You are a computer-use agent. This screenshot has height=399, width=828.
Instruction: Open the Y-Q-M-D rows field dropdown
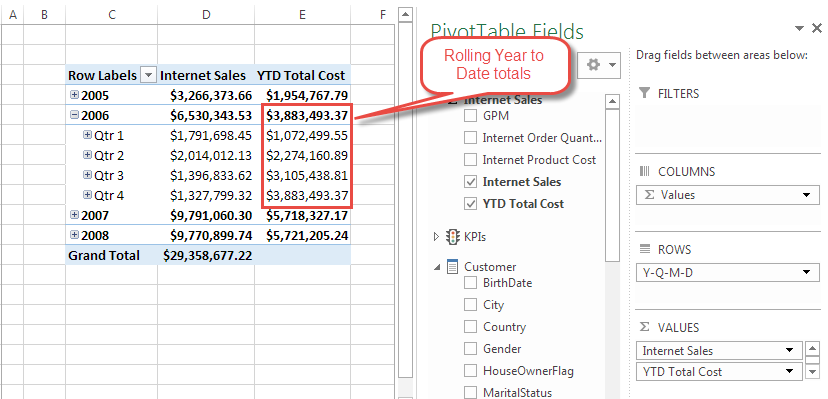[806, 273]
